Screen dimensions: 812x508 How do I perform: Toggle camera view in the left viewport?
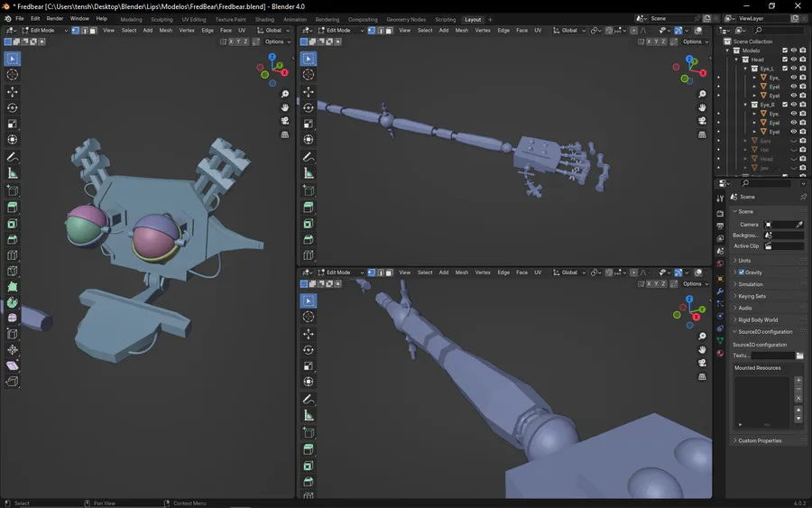[x=285, y=121]
